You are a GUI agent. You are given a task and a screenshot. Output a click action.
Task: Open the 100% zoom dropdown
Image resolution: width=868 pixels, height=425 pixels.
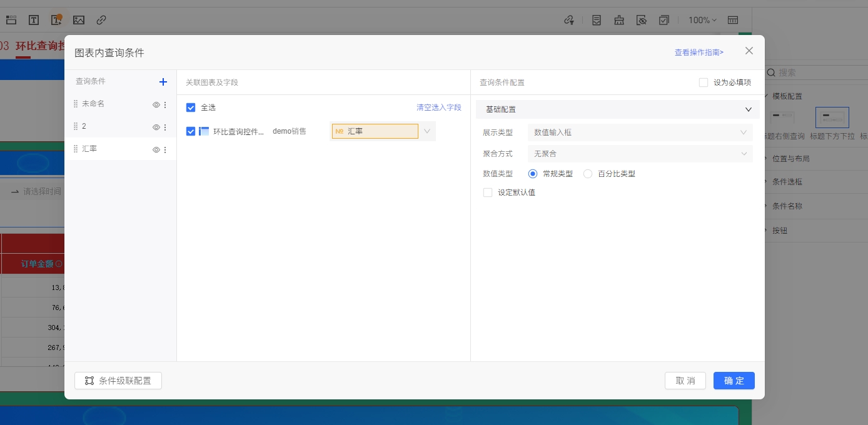tap(702, 20)
